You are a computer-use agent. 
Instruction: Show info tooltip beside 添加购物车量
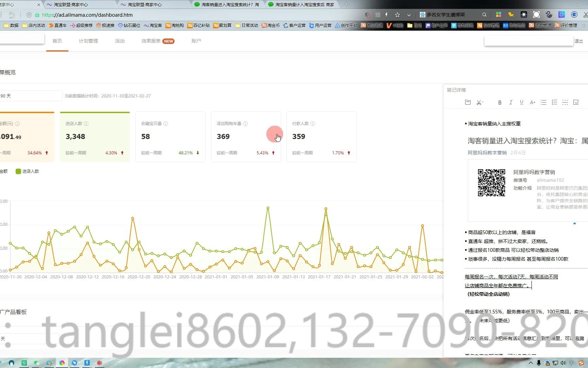click(245, 124)
